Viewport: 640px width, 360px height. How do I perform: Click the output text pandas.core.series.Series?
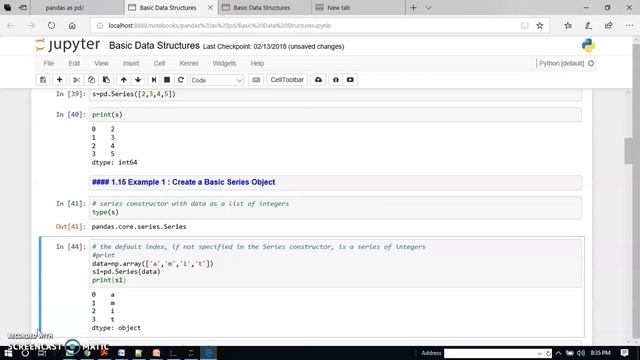tap(139, 227)
